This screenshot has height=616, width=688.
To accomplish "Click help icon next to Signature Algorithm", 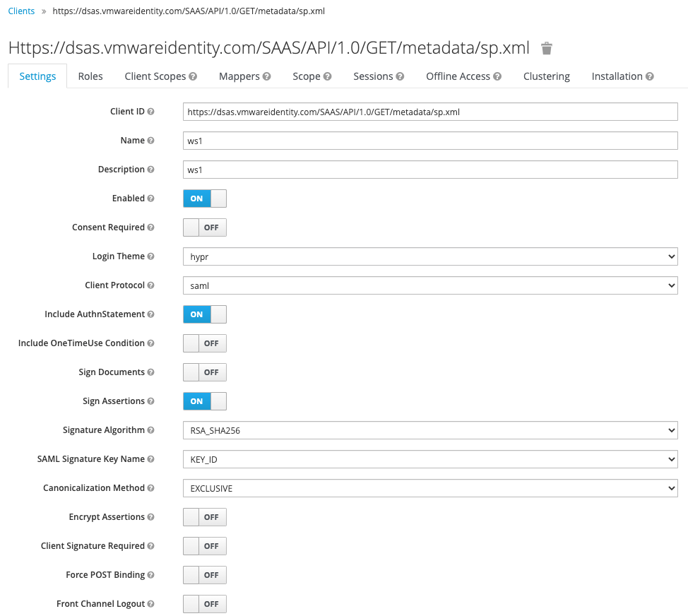I will (150, 430).
